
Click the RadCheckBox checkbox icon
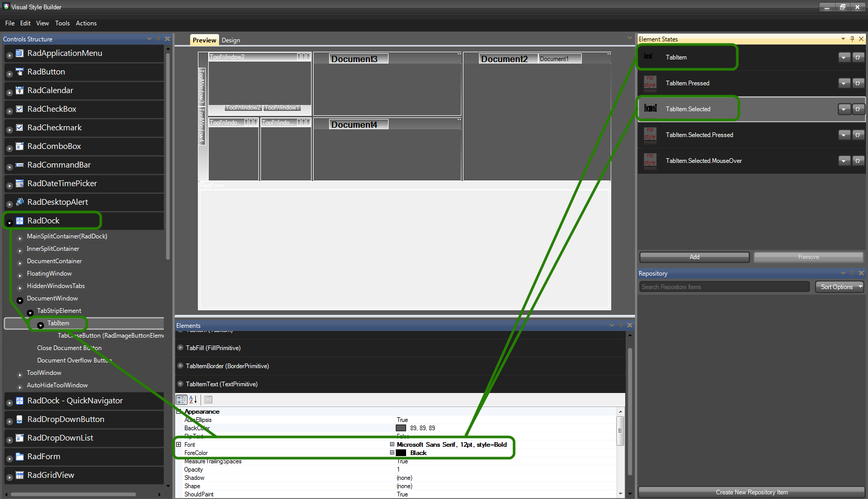coord(20,109)
